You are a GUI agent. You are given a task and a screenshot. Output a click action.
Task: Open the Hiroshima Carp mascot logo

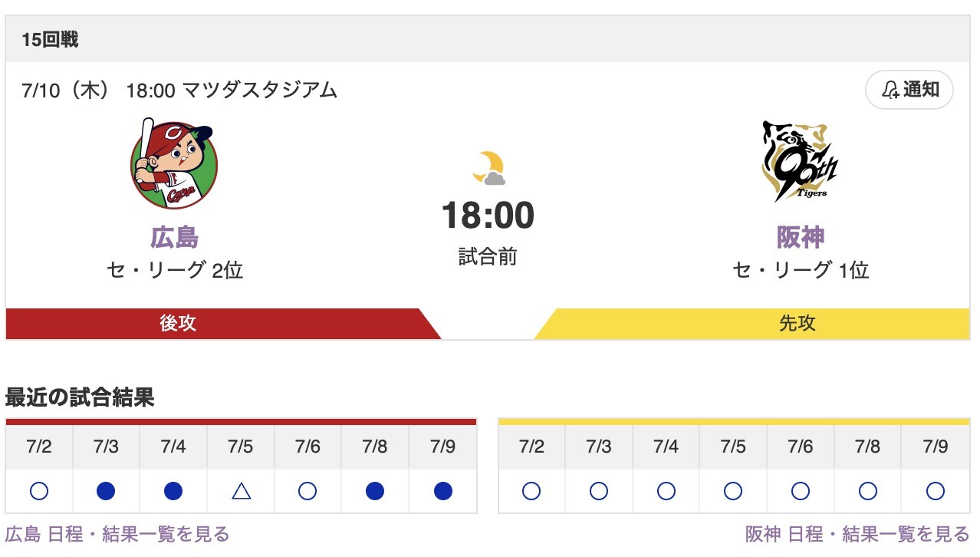point(174,163)
